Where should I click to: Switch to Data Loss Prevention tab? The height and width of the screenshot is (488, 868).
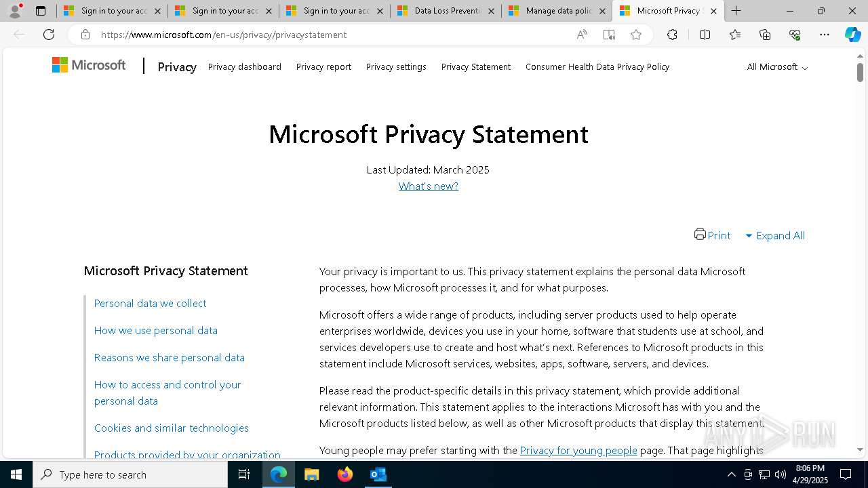click(x=446, y=11)
